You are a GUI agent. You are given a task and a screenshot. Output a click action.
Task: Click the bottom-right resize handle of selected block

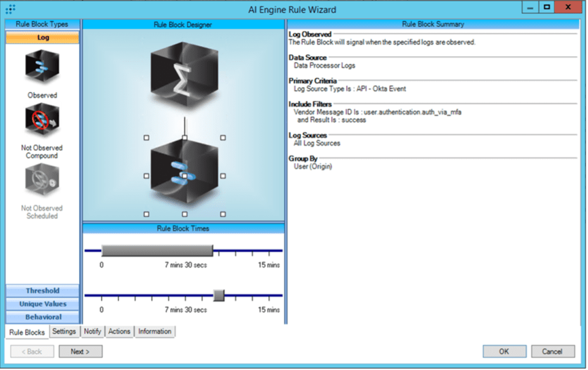(223, 214)
